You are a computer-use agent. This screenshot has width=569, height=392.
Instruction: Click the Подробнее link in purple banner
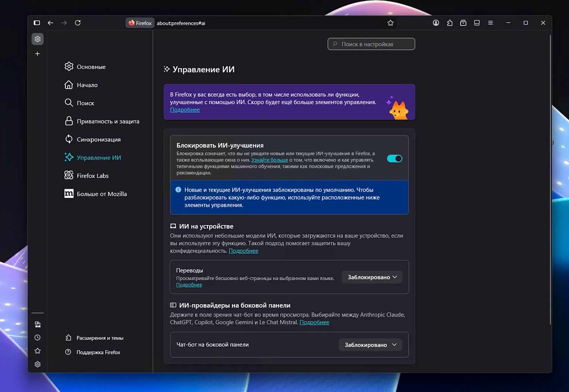click(x=185, y=110)
